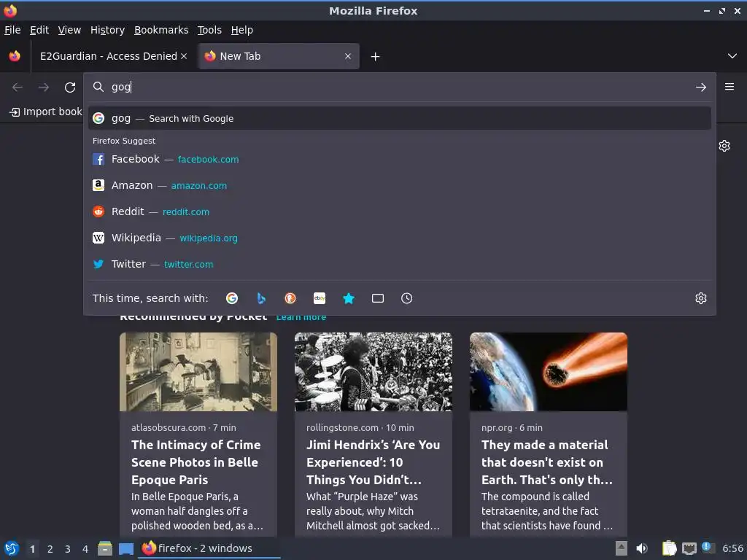This screenshot has height=560, width=747.
Task: Search open tabs using the tab icon
Action: tap(378, 298)
